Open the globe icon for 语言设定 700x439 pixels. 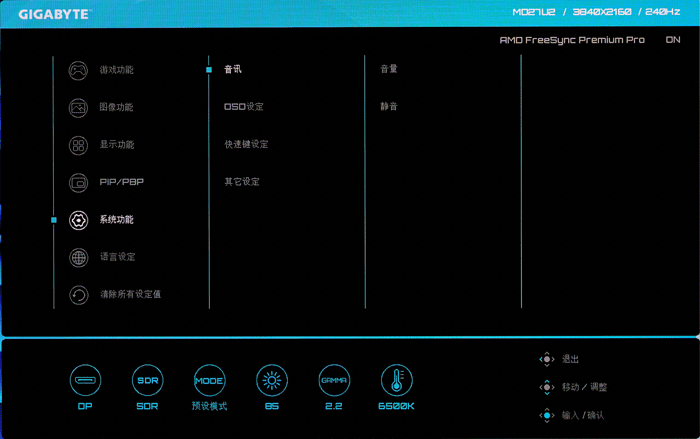point(78,258)
